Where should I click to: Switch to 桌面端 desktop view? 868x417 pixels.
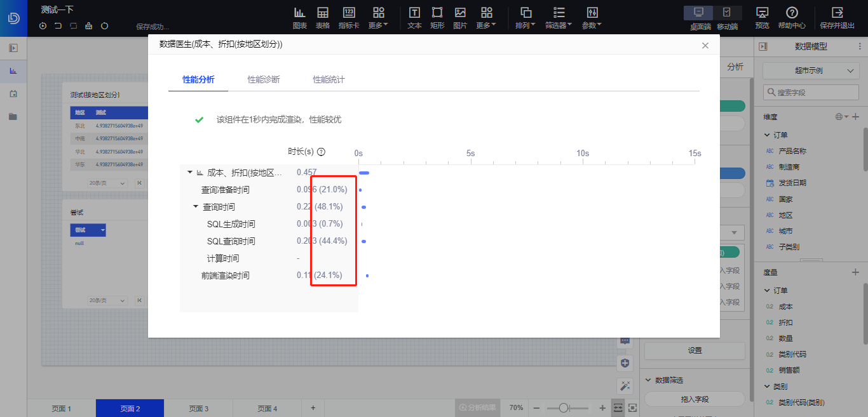click(699, 13)
